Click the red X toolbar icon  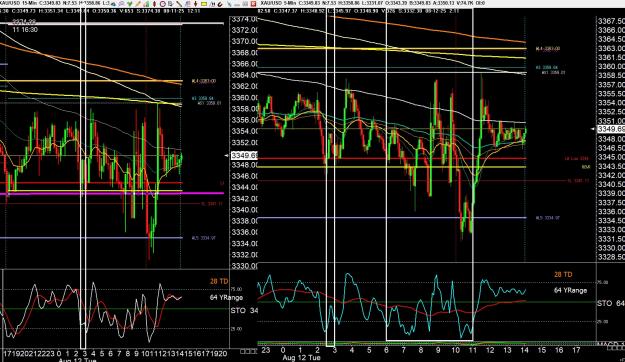click(x=253, y=4)
